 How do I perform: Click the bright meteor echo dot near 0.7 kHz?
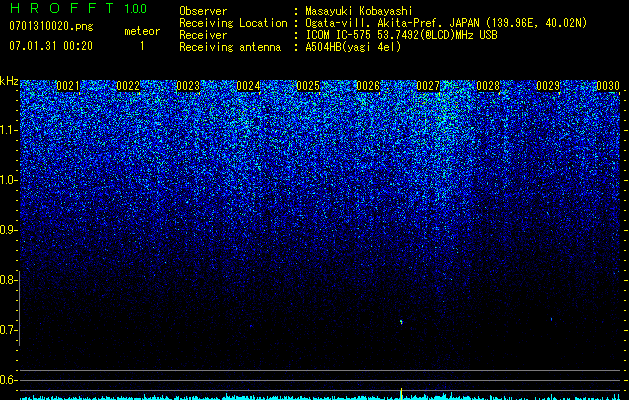pyautogui.click(x=401, y=322)
